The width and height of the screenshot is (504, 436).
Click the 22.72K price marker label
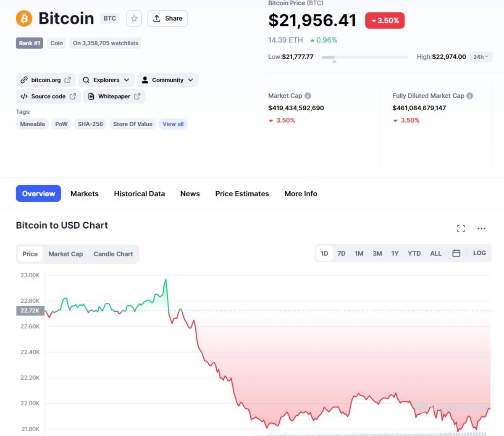[30, 311]
